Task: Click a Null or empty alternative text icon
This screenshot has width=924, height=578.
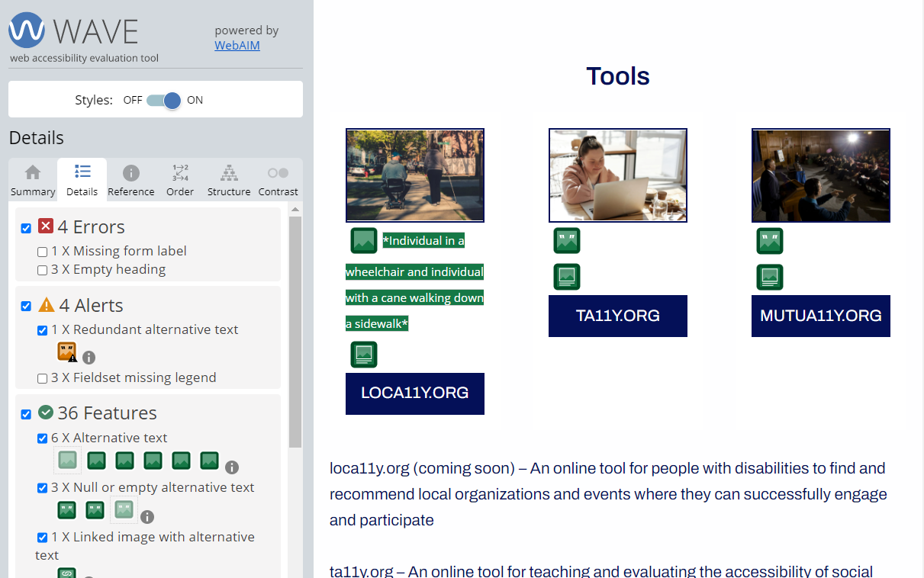Action: pyautogui.click(x=66, y=510)
